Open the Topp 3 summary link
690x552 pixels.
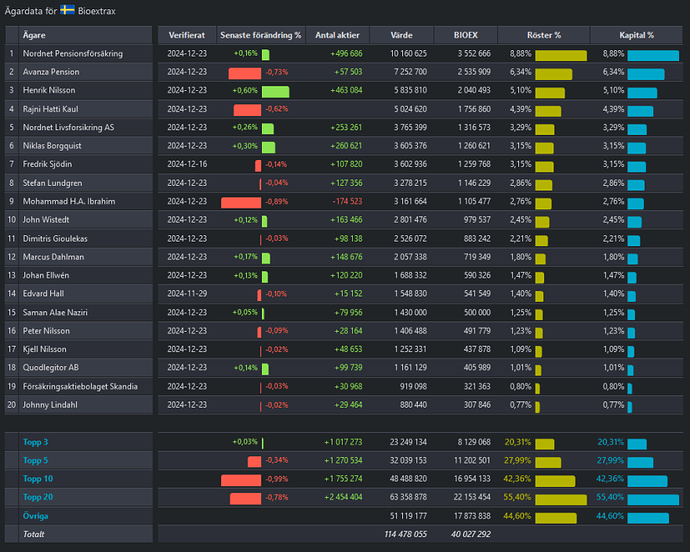[35, 442]
